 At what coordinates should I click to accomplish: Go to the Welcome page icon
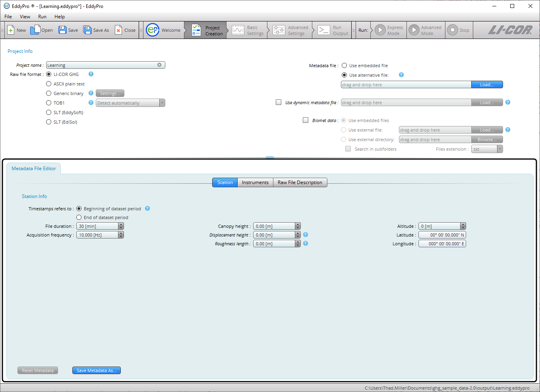point(153,30)
